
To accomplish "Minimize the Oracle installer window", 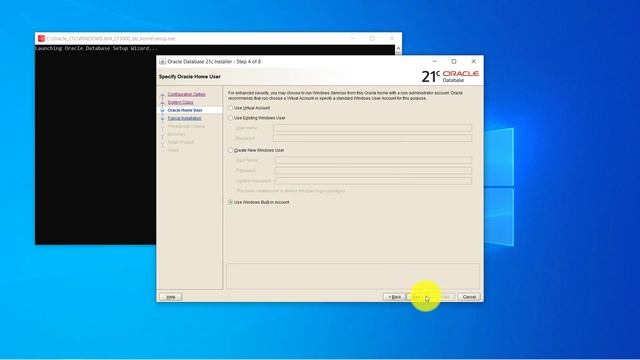I will tap(434, 61).
